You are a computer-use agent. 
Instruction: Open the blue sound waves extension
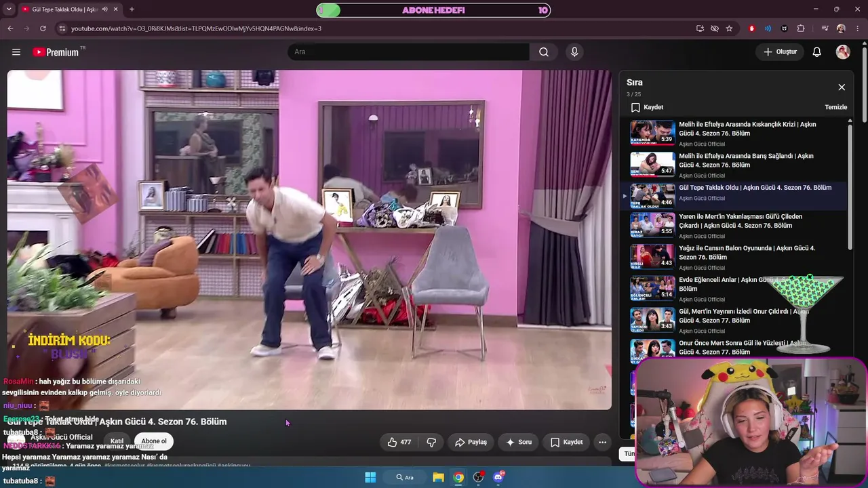point(768,28)
